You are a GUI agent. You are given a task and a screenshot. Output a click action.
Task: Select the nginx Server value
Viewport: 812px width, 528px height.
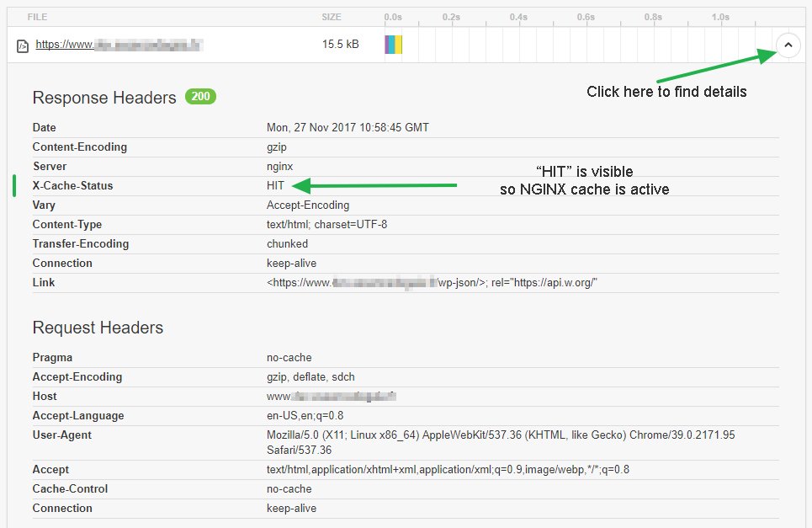[280, 166]
